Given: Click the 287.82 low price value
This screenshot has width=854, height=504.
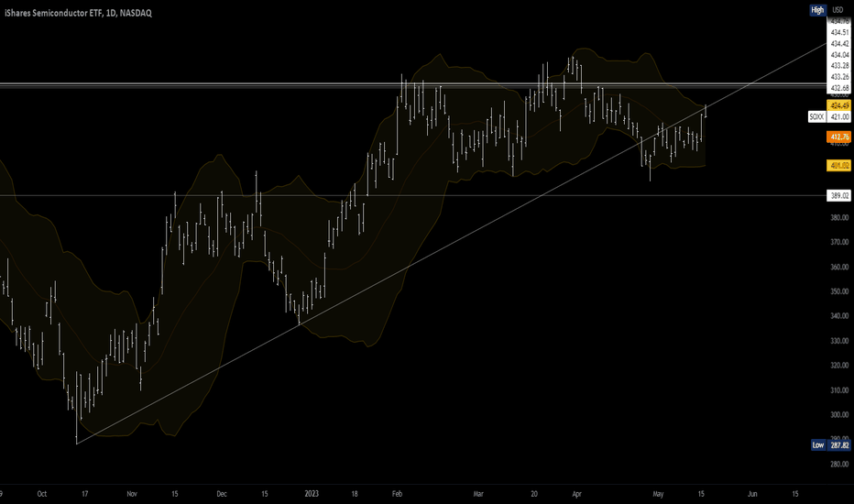Looking at the screenshot, I should [839, 445].
